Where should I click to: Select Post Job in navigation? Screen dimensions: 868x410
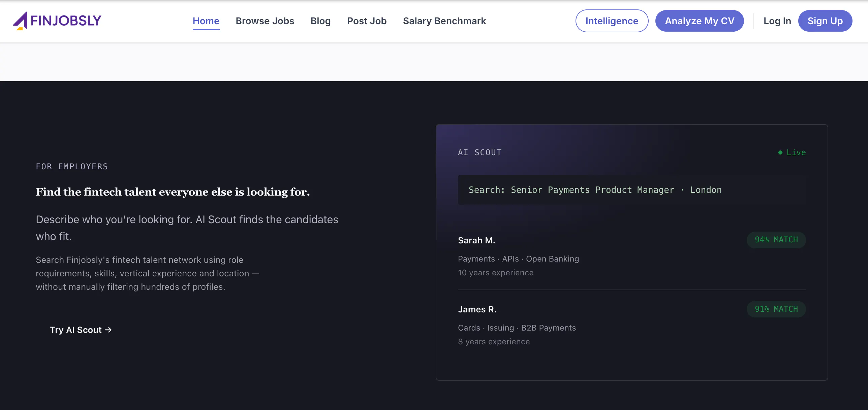coord(367,21)
